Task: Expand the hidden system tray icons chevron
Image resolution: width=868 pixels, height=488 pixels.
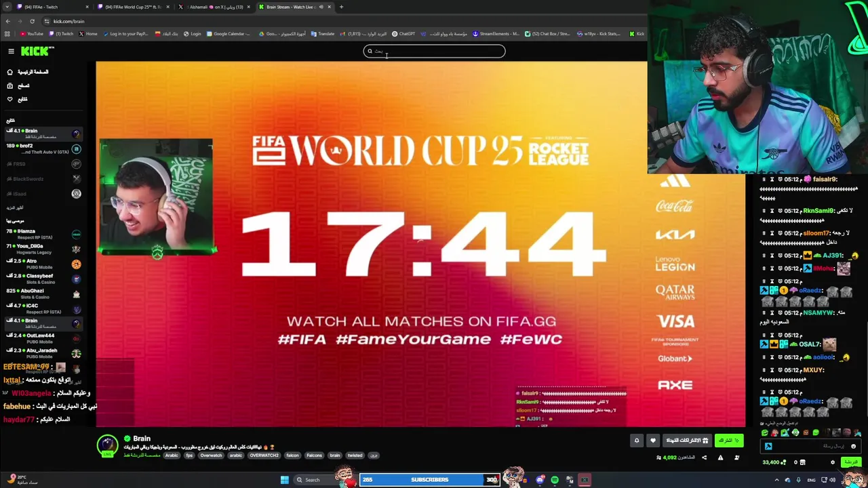Action: click(x=777, y=480)
